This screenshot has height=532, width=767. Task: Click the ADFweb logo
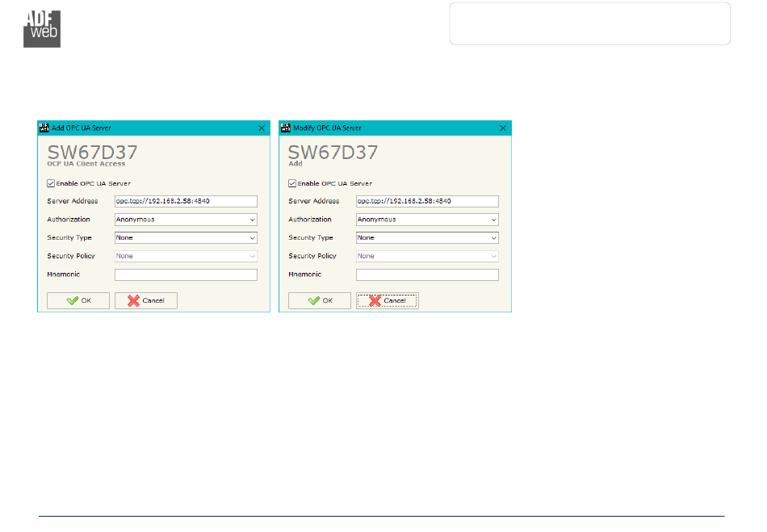42,29
